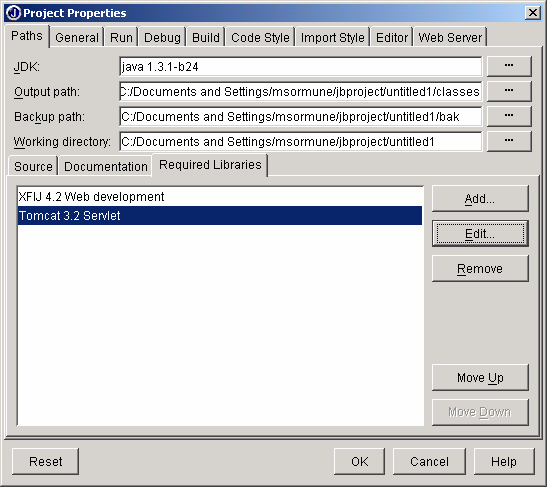Click into the Output path field

pyautogui.click(x=300, y=91)
